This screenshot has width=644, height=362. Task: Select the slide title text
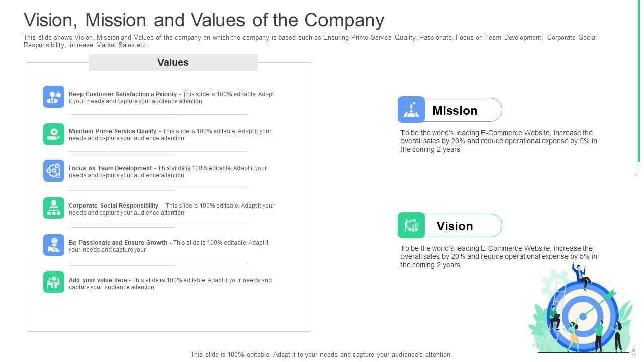point(204,20)
